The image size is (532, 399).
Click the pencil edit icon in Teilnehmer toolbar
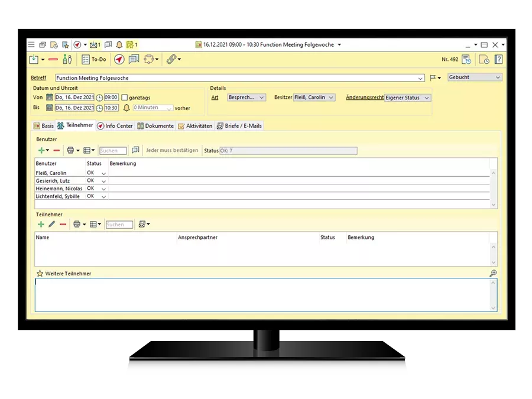coord(51,225)
